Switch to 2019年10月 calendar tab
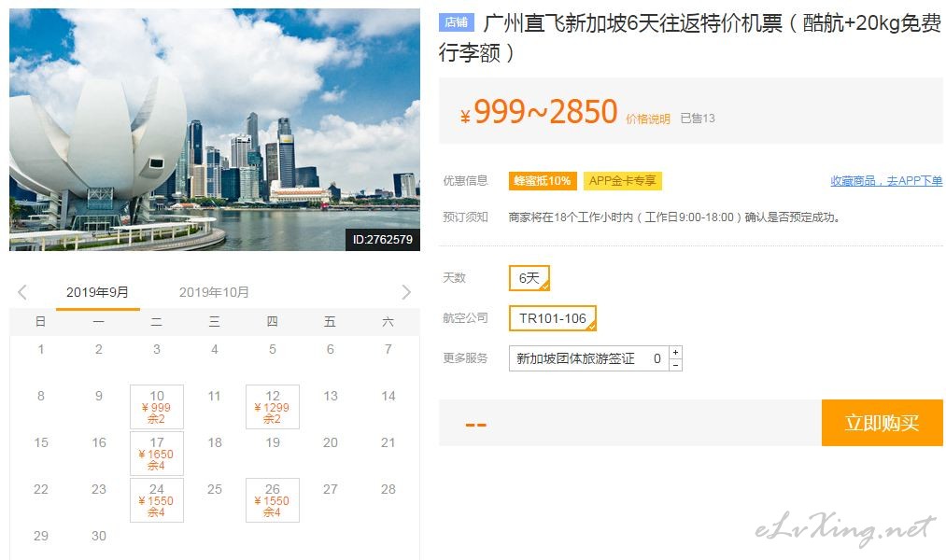Screen dimensions: 946x560 [x=214, y=292]
